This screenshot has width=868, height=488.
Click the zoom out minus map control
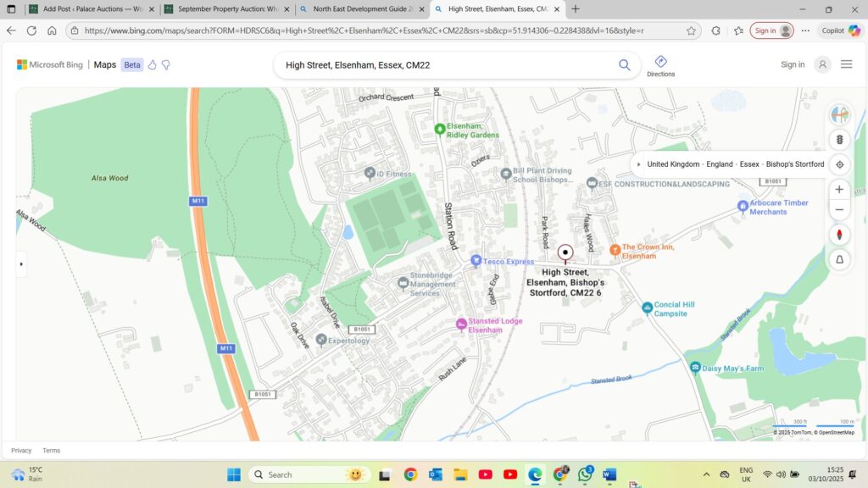(839, 209)
